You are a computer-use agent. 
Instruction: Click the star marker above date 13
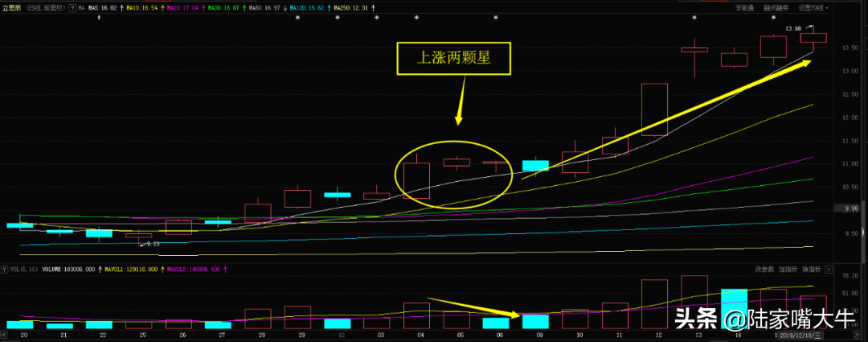[x=694, y=18]
